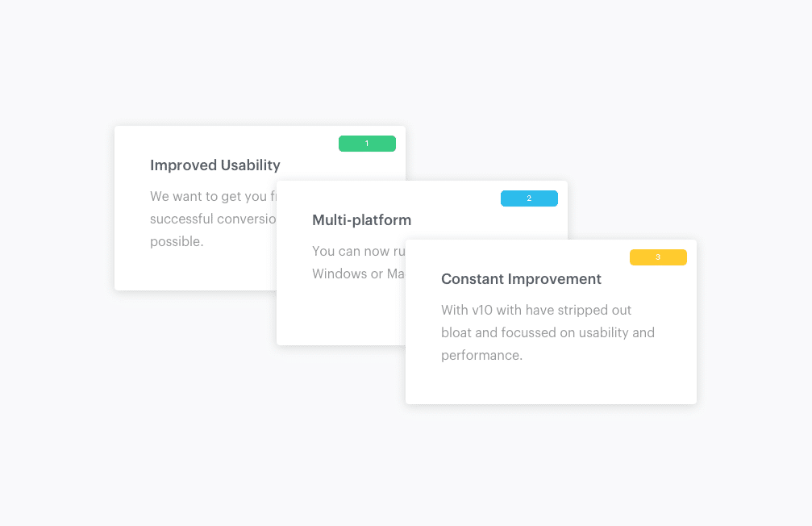Click the "With v10 with have stripped out" line
This screenshot has width=812, height=526.
tap(536, 310)
